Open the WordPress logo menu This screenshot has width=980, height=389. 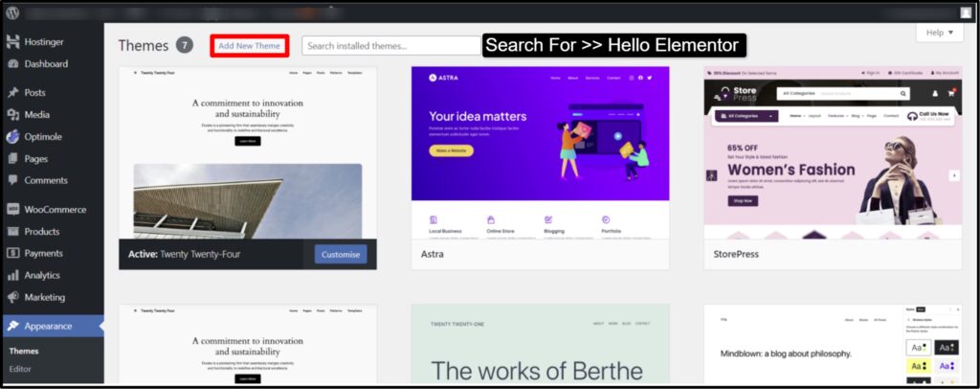coord(12,12)
